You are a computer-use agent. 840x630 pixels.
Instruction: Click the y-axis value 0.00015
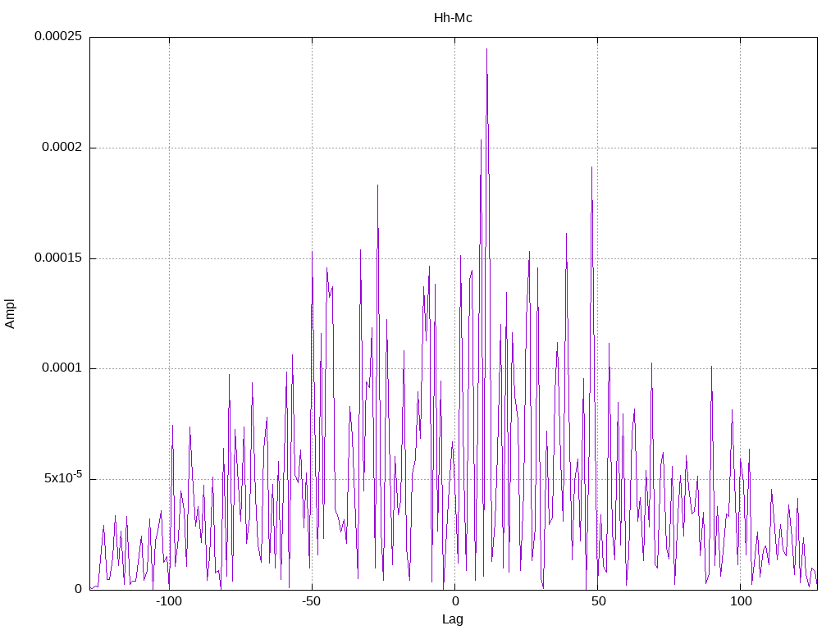(58, 258)
